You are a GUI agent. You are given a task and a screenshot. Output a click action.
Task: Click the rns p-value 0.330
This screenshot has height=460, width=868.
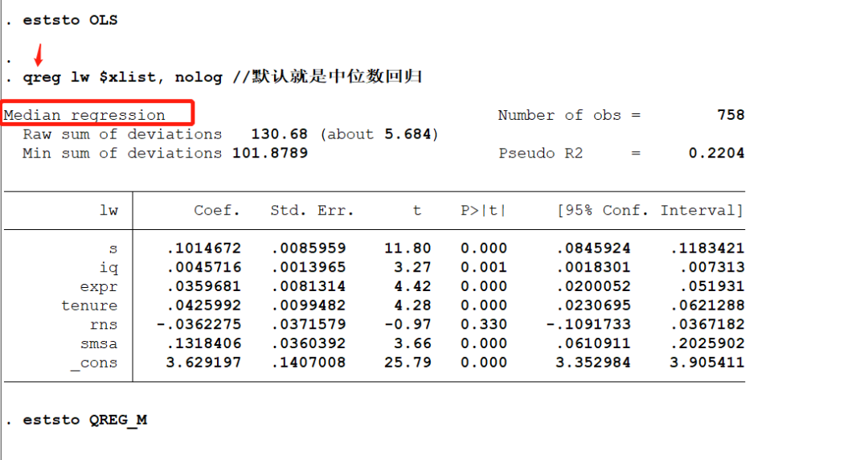(x=484, y=325)
